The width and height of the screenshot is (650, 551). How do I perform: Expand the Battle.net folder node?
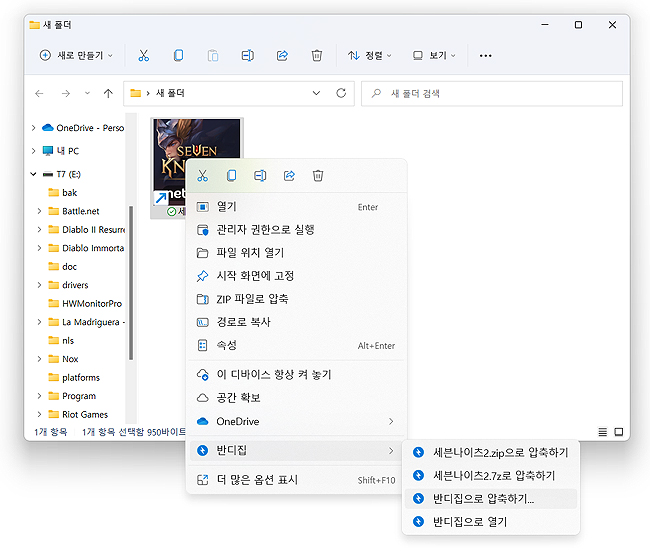[x=39, y=211]
